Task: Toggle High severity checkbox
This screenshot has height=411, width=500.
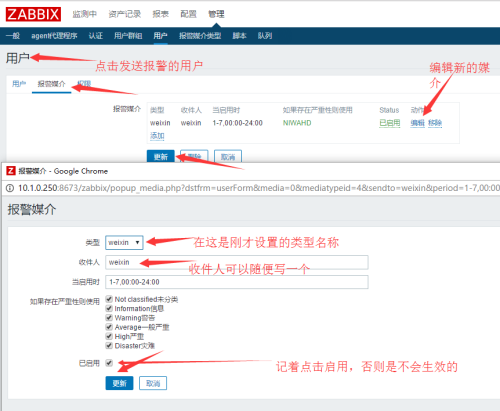Action: tap(109, 336)
